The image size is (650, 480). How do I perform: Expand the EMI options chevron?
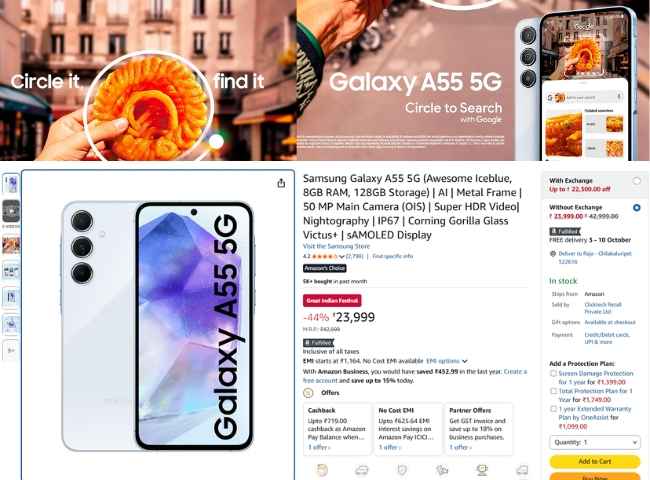point(465,361)
